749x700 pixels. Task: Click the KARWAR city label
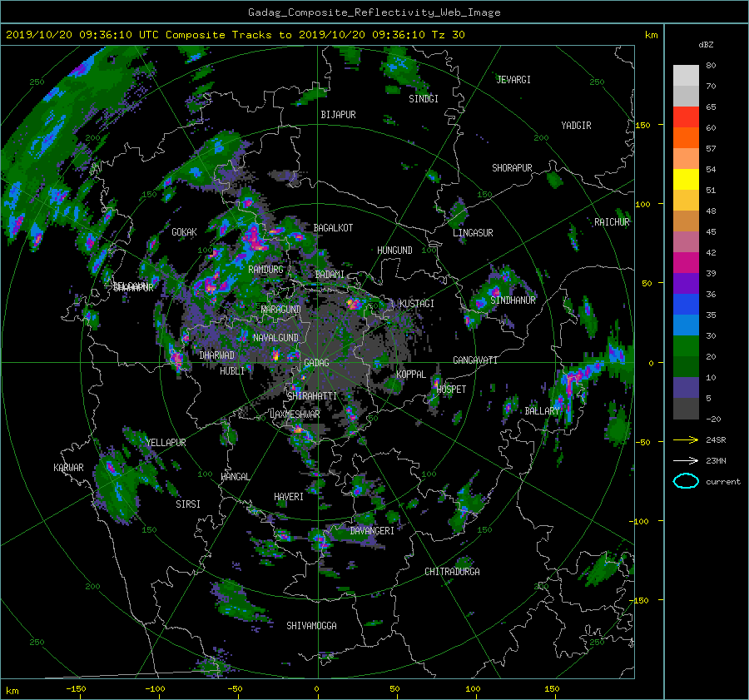pyautogui.click(x=69, y=468)
